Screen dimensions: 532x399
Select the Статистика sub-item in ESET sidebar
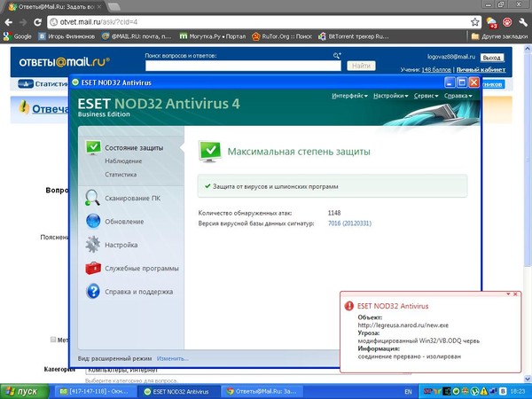click(121, 175)
